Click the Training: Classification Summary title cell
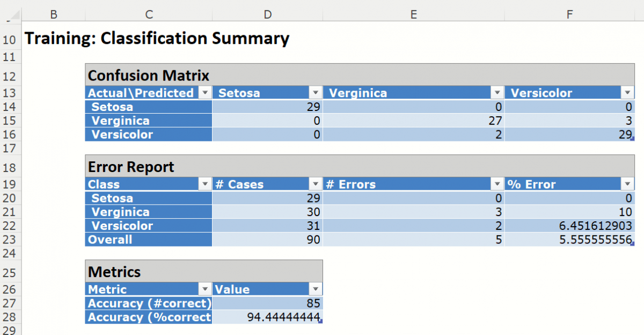Viewport: 644px width, 335px height. coord(157,39)
